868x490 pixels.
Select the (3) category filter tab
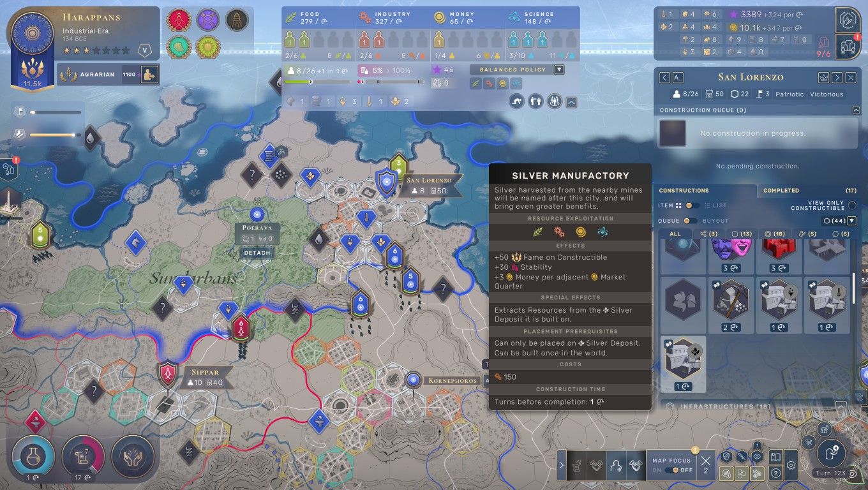[708, 234]
